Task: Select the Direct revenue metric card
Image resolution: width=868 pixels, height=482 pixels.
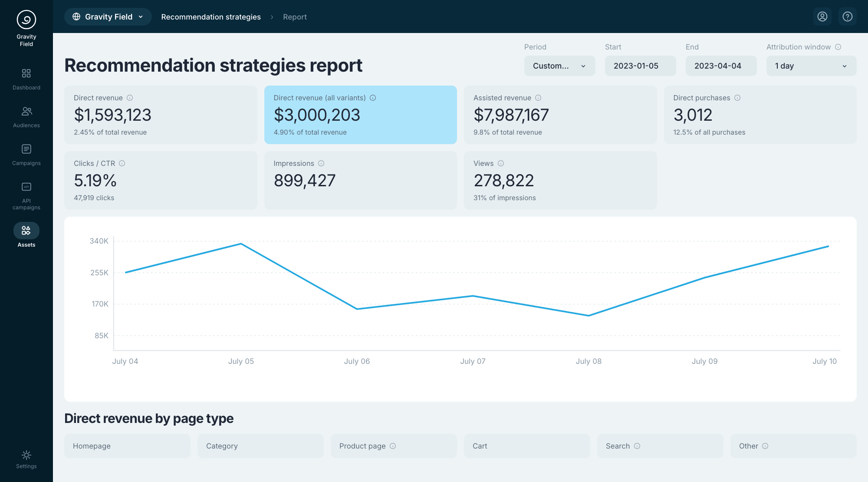Action: pyautogui.click(x=161, y=115)
